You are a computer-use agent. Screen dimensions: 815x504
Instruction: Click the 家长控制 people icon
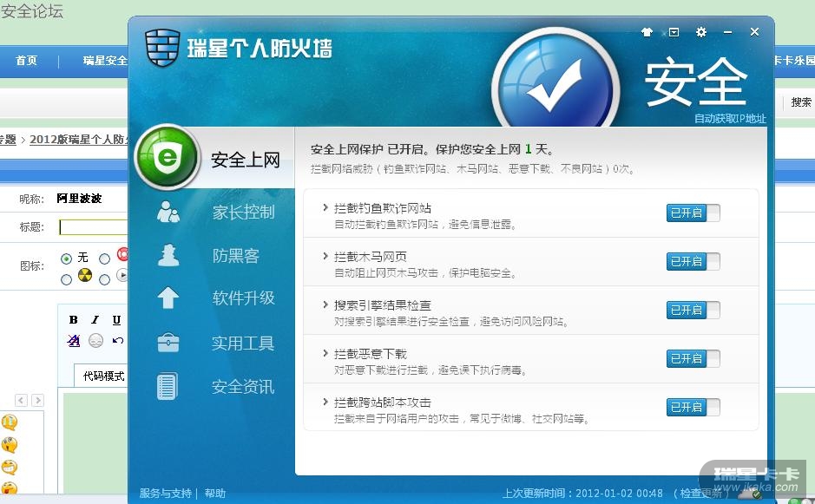(168, 212)
